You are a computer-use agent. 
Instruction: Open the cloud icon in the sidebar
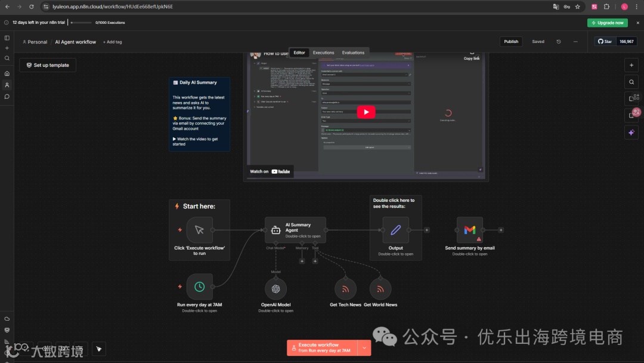coord(7,319)
